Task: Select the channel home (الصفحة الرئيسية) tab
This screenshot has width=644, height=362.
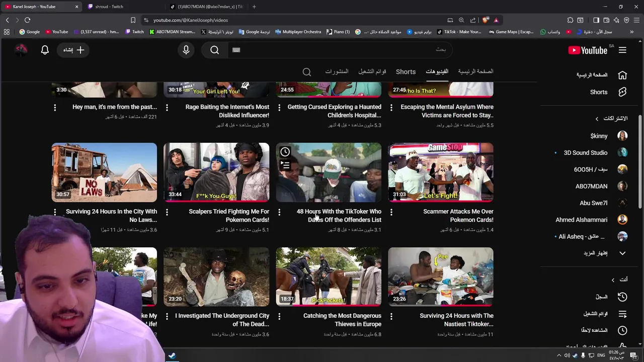Action: tap(475, 71)
